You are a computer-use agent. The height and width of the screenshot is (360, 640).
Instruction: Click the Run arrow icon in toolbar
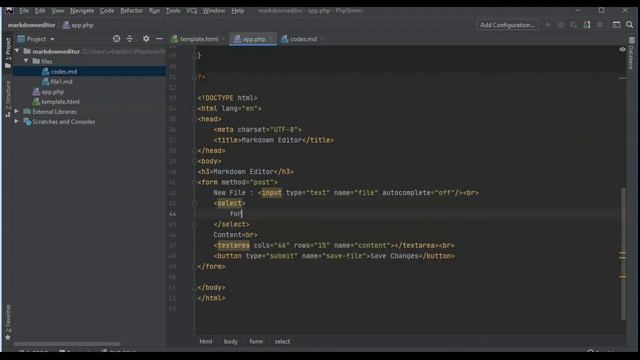pos(548,25)
